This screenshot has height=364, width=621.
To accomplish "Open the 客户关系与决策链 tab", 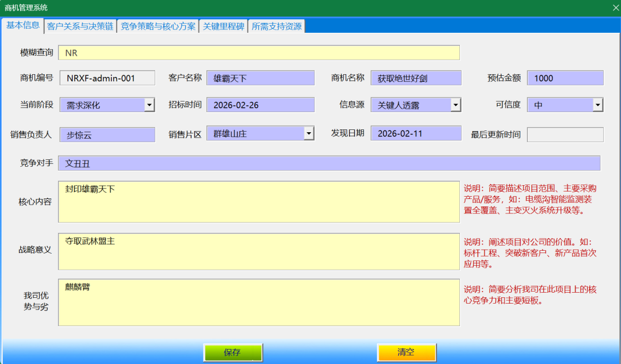I will point(80,26).
